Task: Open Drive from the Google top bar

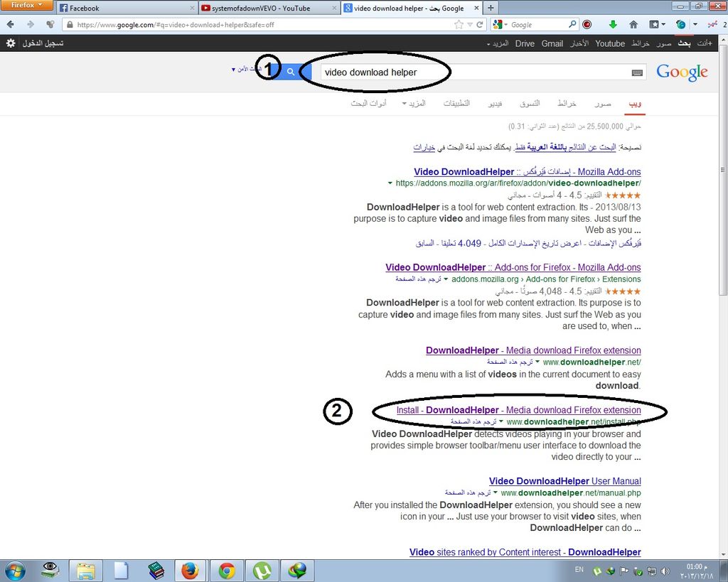Action: 525,43
